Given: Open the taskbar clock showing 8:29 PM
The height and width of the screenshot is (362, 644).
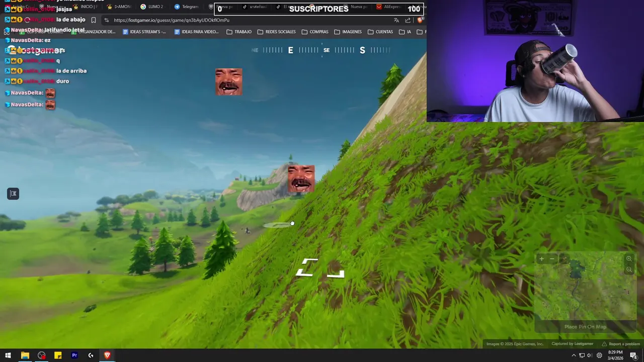Looking at the screenshot, I should [x=615, y=355].
